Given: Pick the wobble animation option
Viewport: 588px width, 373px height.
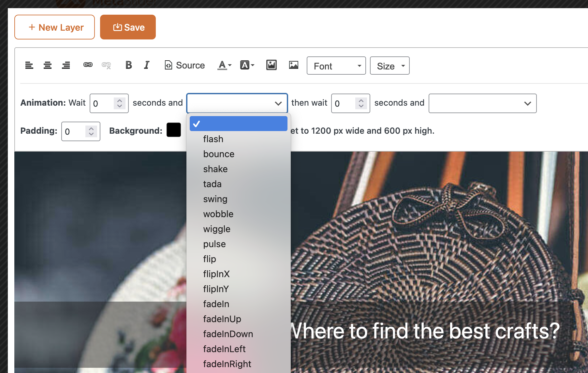Looking at the screenshot, I should (x=218, y=214).
